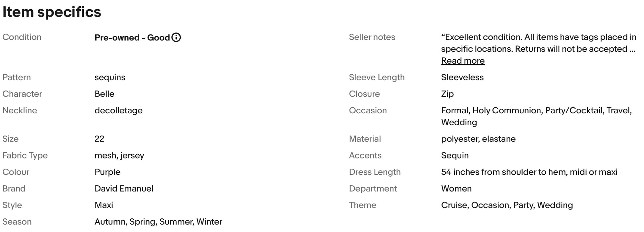Screen dimensions: 644x232
Task: Click the Women department value
Action: tap(456, 189)
